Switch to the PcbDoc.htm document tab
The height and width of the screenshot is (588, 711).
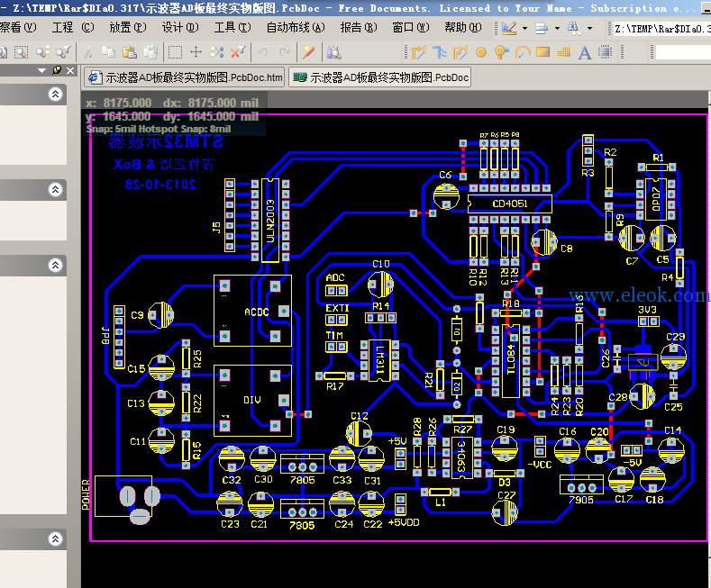pos(185,77)
